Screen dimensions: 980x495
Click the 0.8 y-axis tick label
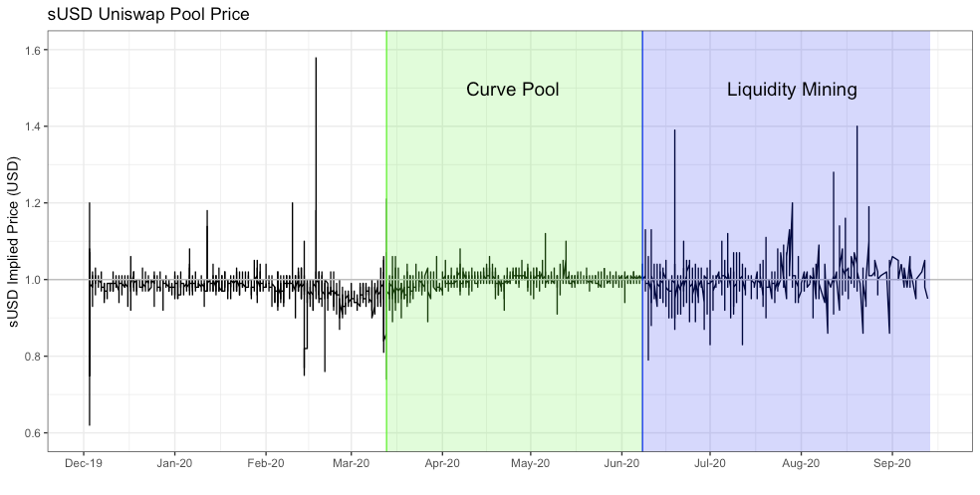[34, 357]
